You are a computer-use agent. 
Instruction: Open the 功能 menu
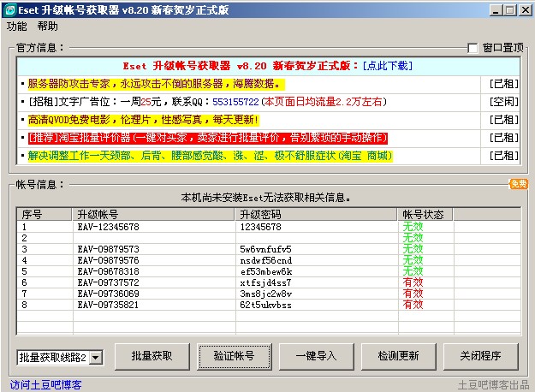click(17, 27)
